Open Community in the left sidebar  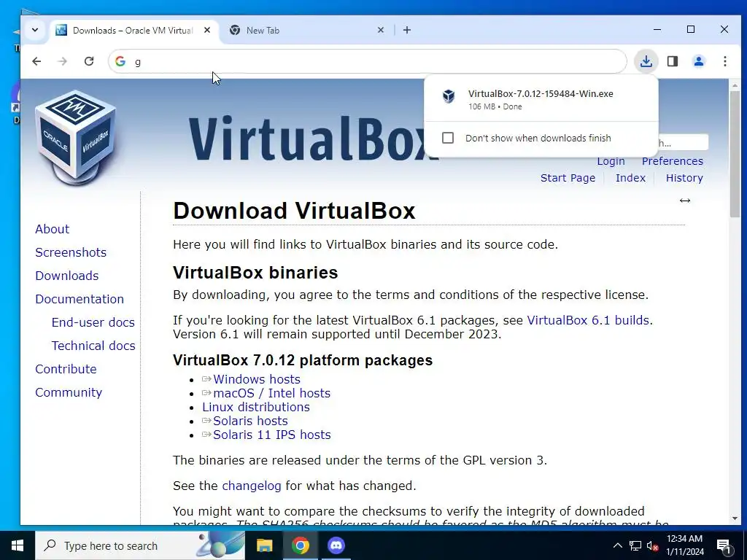69,392
